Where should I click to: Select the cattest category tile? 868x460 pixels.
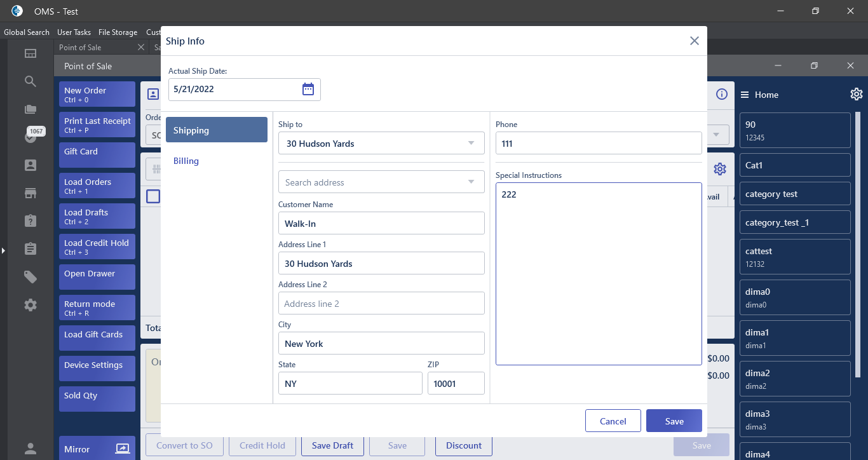pos(795,257)
